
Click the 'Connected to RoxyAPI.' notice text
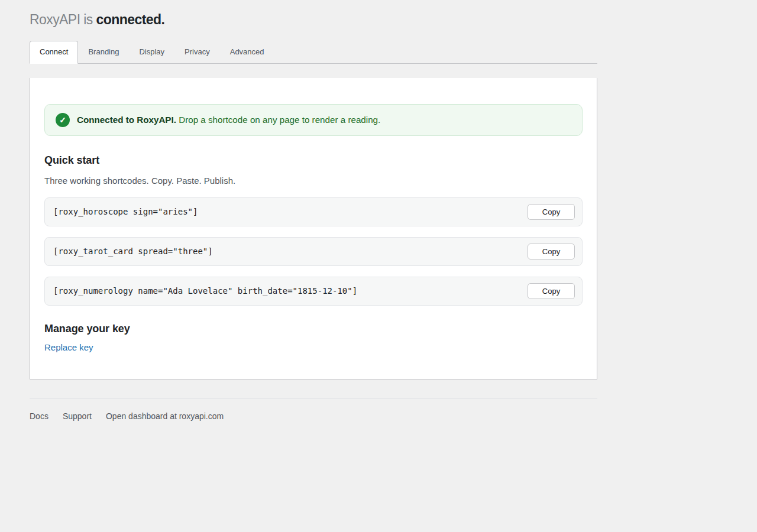pos(127,120)
